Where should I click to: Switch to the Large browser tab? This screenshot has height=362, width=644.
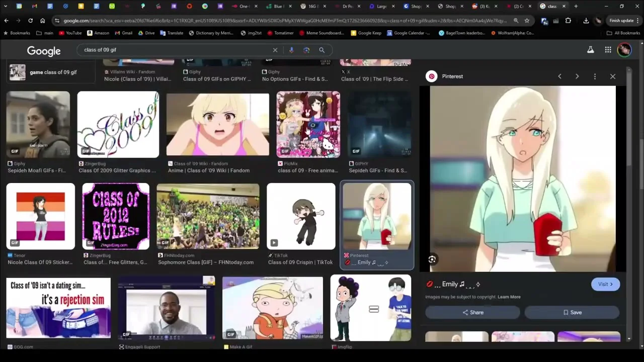pos(381,6)
